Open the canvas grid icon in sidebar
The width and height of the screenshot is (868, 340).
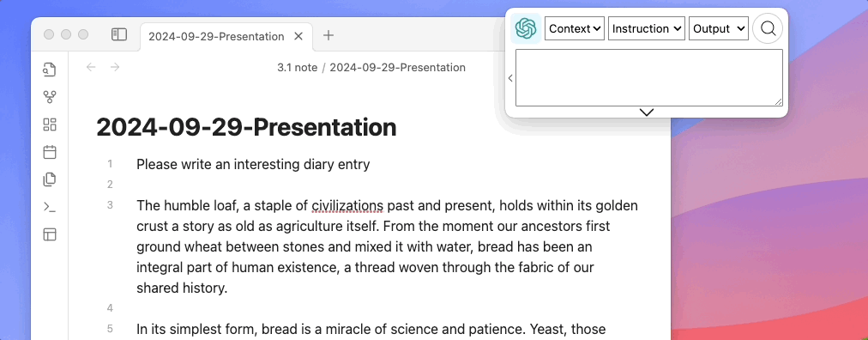point(50,124)
